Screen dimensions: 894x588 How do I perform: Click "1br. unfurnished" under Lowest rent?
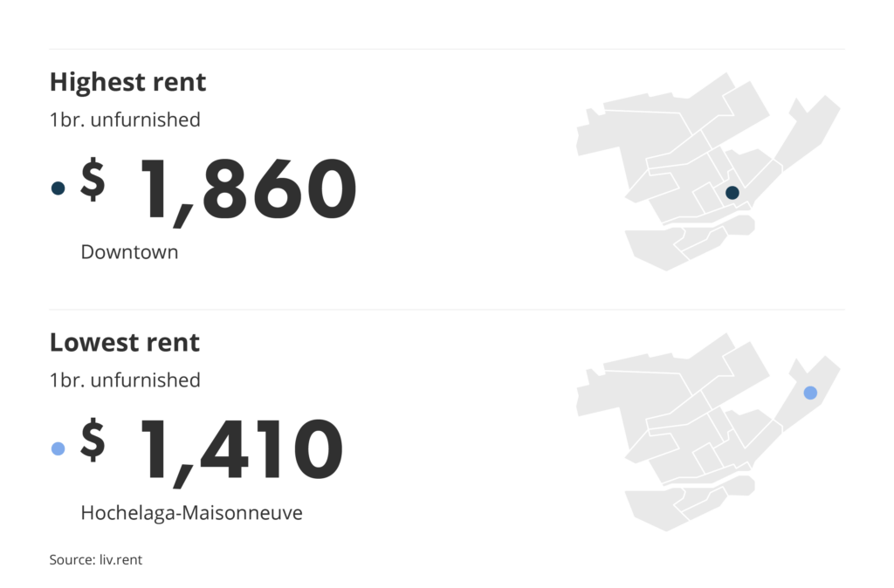[125, 380]
